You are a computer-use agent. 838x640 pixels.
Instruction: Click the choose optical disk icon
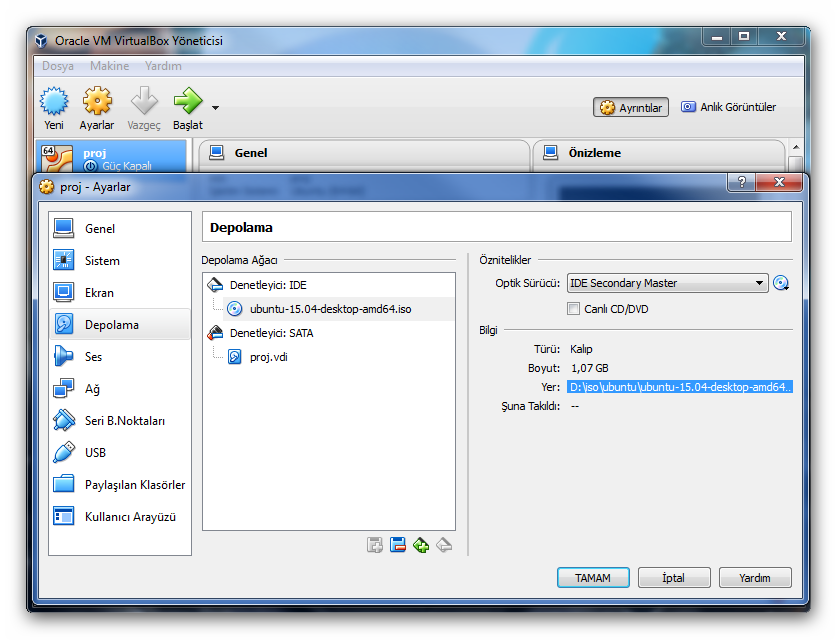click(781, 283)
